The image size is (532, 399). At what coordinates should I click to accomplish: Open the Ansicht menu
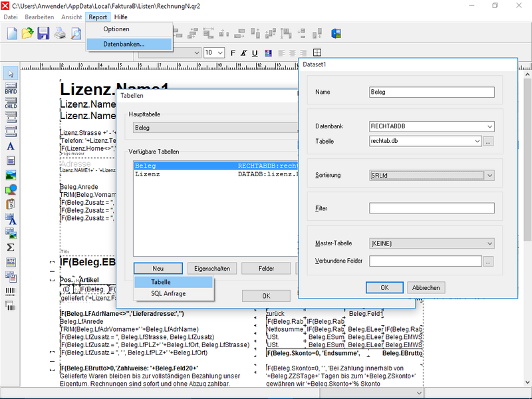tap(72, 17)
